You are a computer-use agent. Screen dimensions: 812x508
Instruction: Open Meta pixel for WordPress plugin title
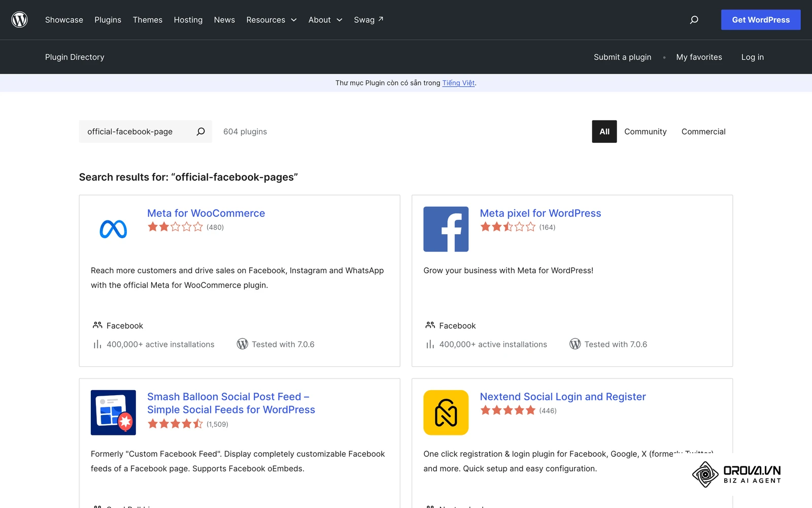[x=540, y=213]
